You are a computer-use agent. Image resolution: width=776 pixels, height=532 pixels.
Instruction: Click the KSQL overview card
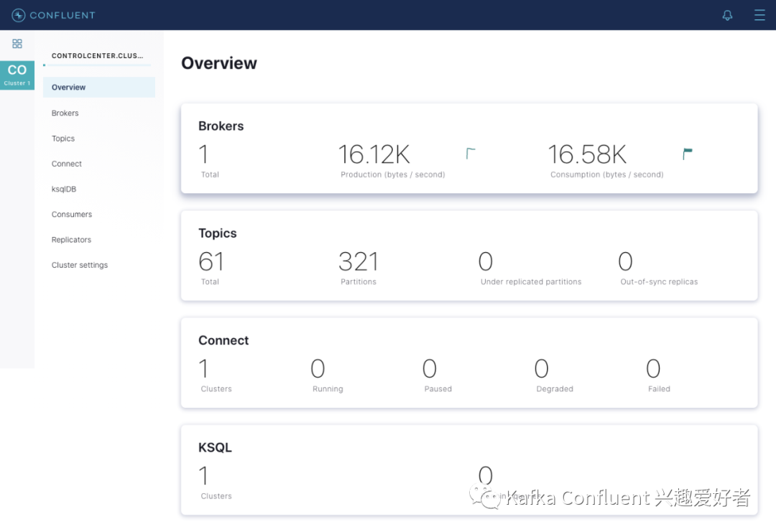click(x=469, y=470)
